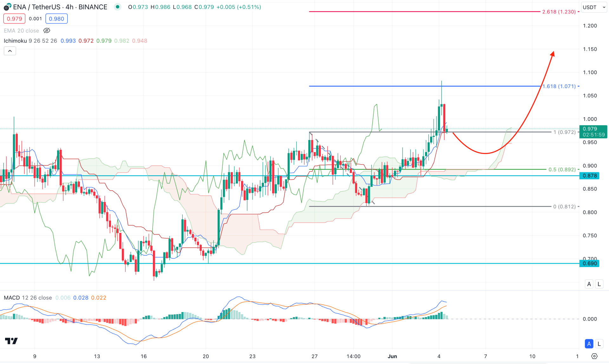Click the ENA coin logo icon

point(7,7)
